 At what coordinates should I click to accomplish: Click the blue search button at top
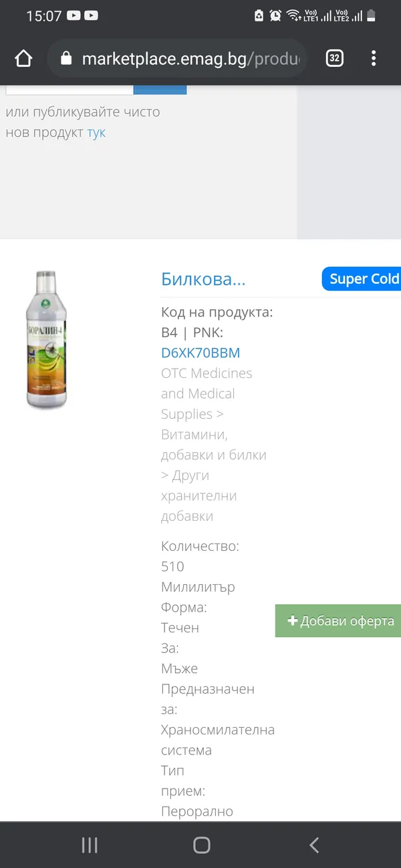(x=160, y=89)
